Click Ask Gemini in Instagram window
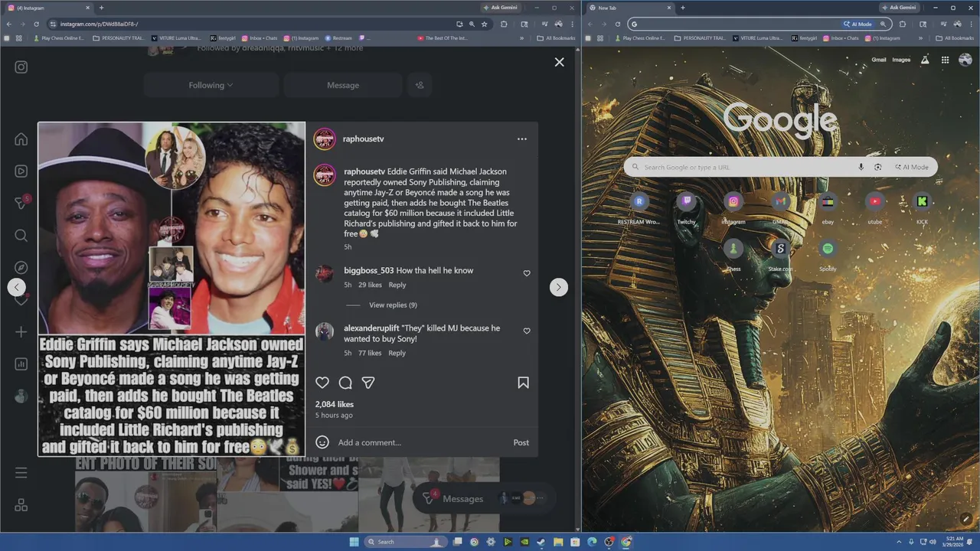The height and width of the screenshot is (551, 980). [501, 8]
